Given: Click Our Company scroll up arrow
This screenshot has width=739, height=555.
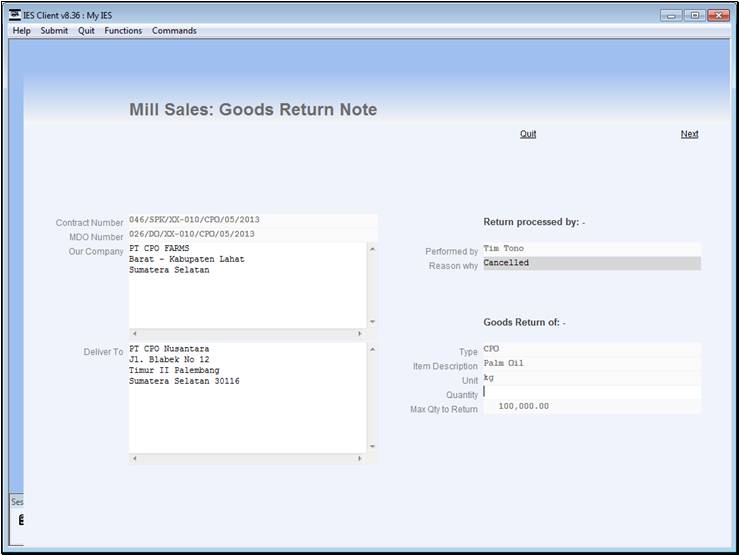Looking at the screenshot, I should pos(372,248).
